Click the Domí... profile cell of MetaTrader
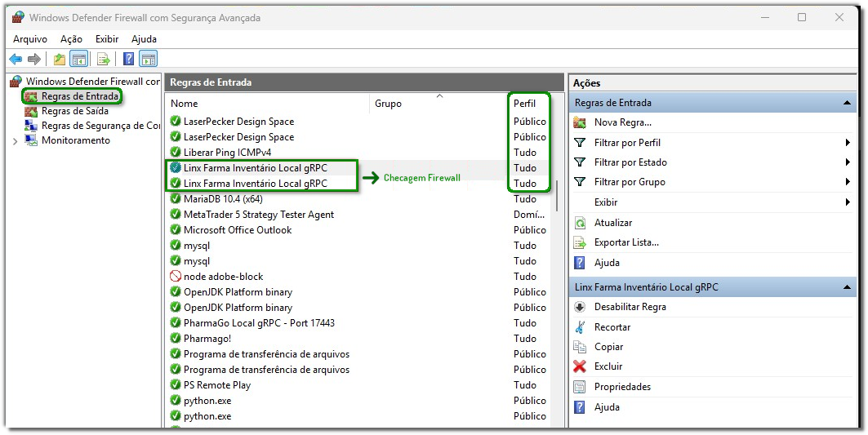The image size is (868, 435). 528,214
